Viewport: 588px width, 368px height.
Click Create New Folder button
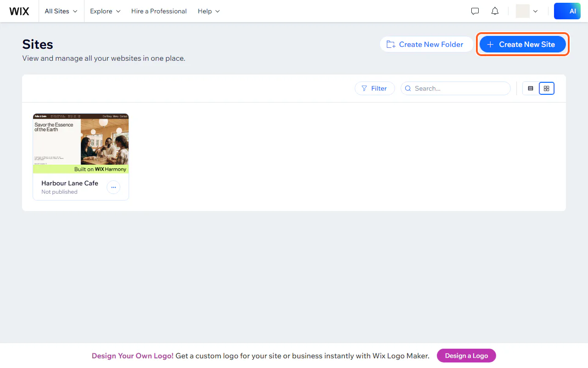pos(427,44)
